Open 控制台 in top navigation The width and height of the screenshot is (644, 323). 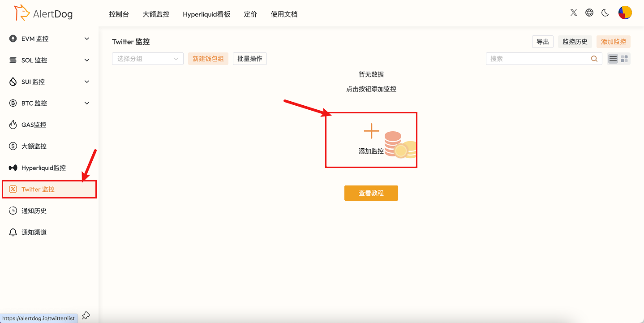119,14
